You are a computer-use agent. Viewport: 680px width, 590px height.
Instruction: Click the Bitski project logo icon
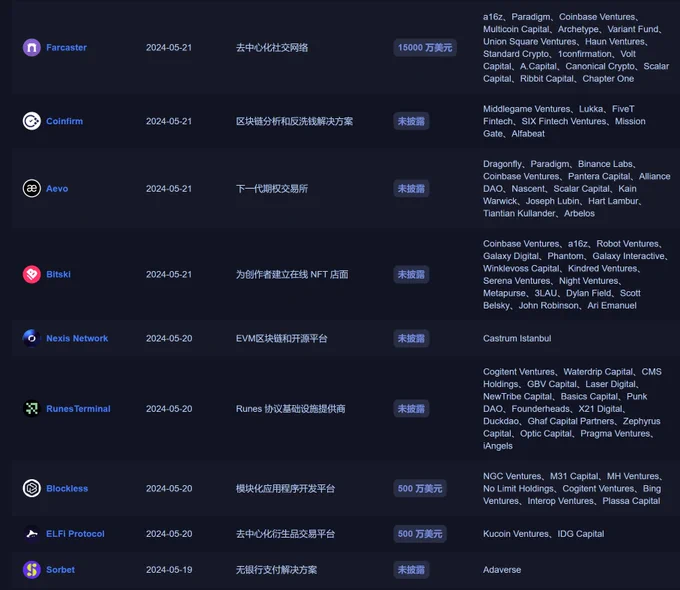[x=32, y=274]
